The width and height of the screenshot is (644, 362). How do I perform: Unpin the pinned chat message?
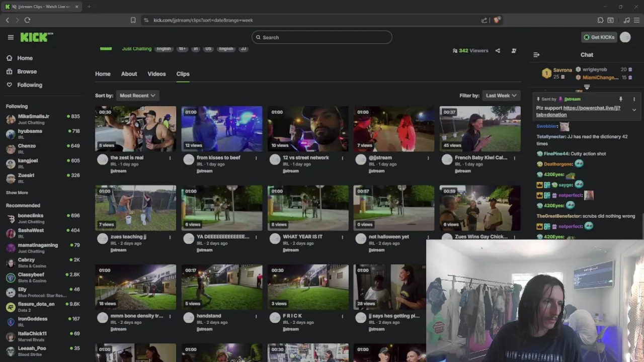pos(620,99)
